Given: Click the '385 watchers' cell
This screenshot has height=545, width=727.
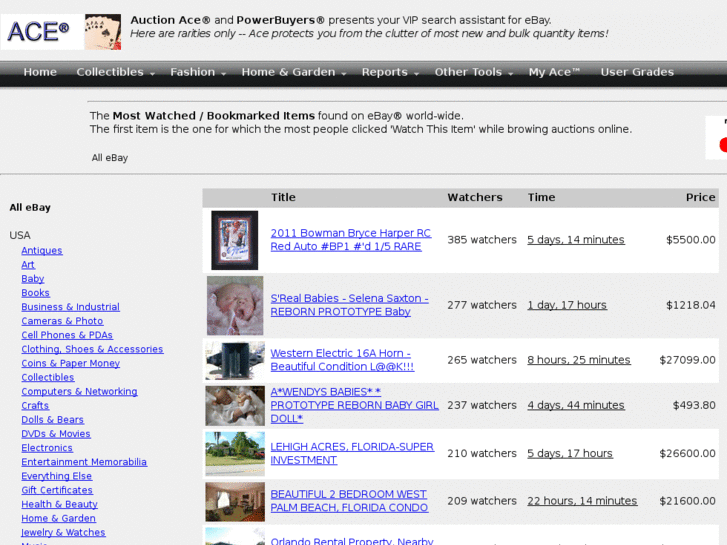Looking at the screenshot, I should coord(482,240).
